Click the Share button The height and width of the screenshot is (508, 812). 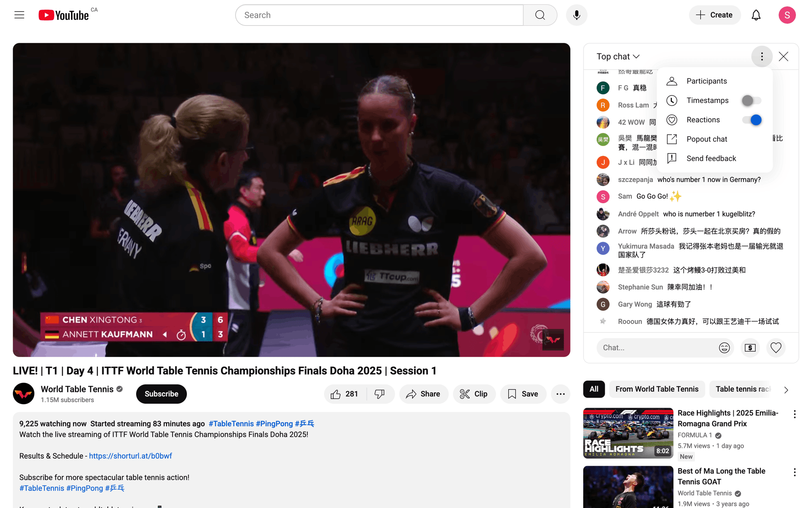click(423, 394)
